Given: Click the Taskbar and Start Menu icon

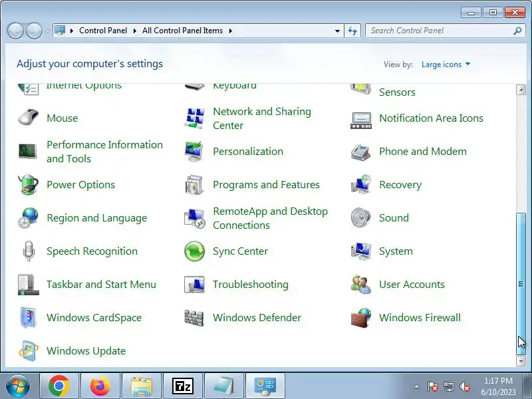Looking at the screenshot, I should (x=28, y=285).
